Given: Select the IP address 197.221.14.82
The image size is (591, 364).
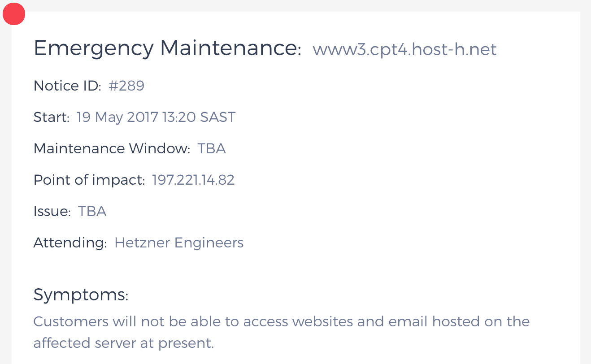Looking at the screenshot, I should [x=193, y=180].
